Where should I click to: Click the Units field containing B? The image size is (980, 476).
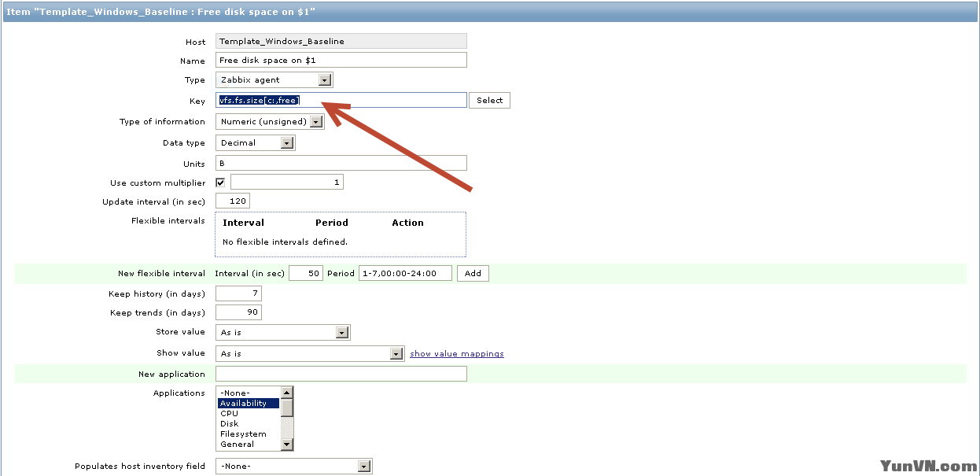click(341, 163)
